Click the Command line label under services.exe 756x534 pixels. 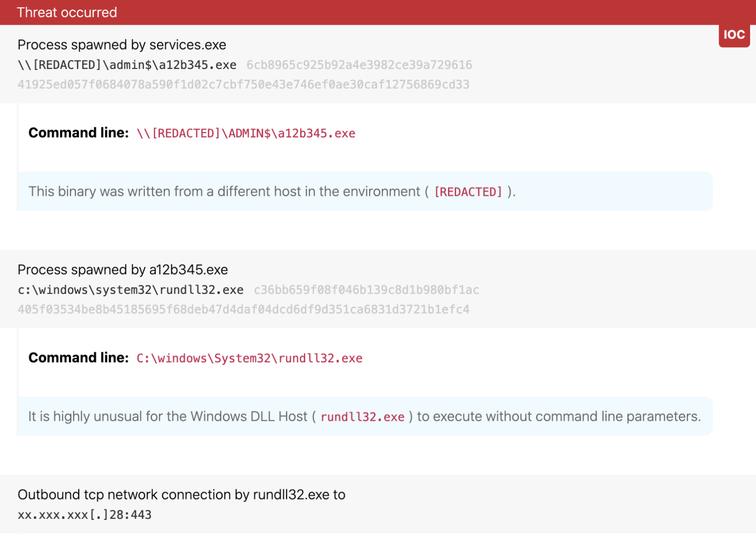pos(78,132)
